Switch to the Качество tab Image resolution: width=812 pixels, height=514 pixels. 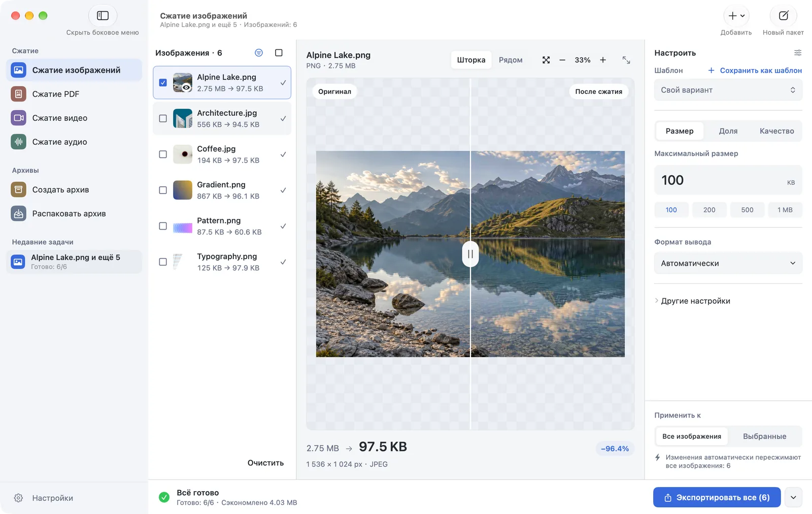coord(777,131)
